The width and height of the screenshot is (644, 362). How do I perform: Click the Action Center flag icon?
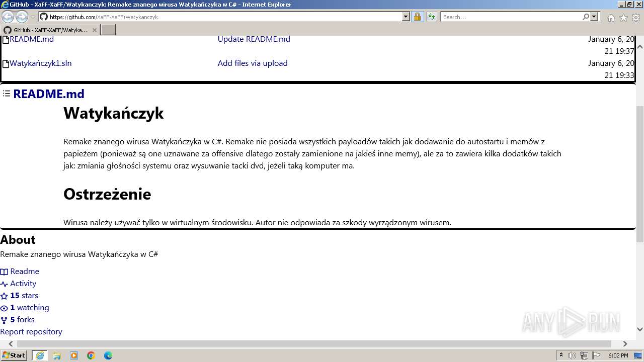[597, 356]
